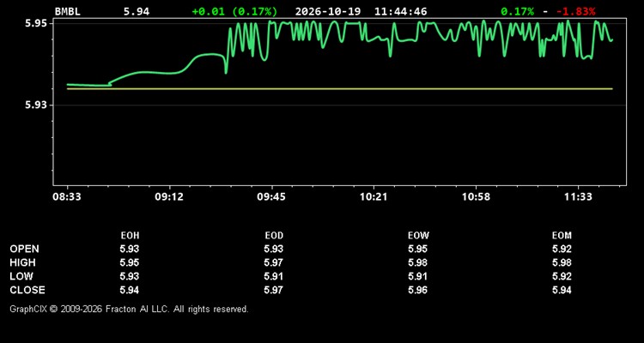Select the EOH high value 5.95

tap(130, 262)
